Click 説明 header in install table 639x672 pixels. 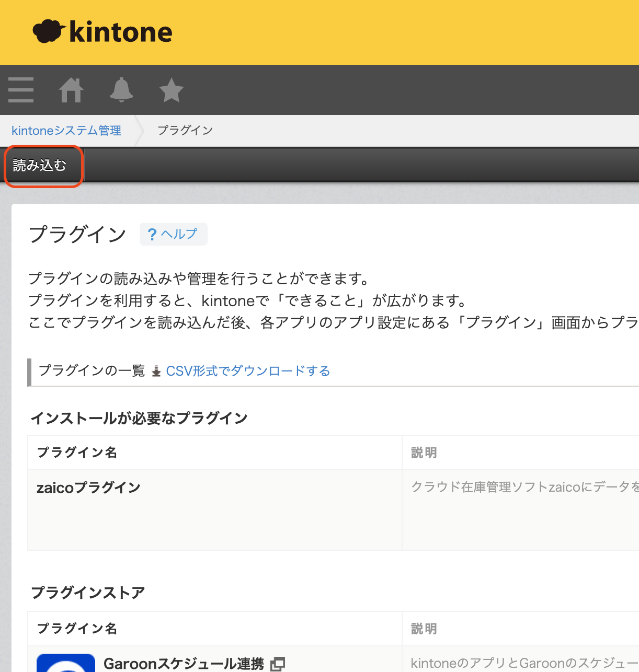click(x=424, y=453)
